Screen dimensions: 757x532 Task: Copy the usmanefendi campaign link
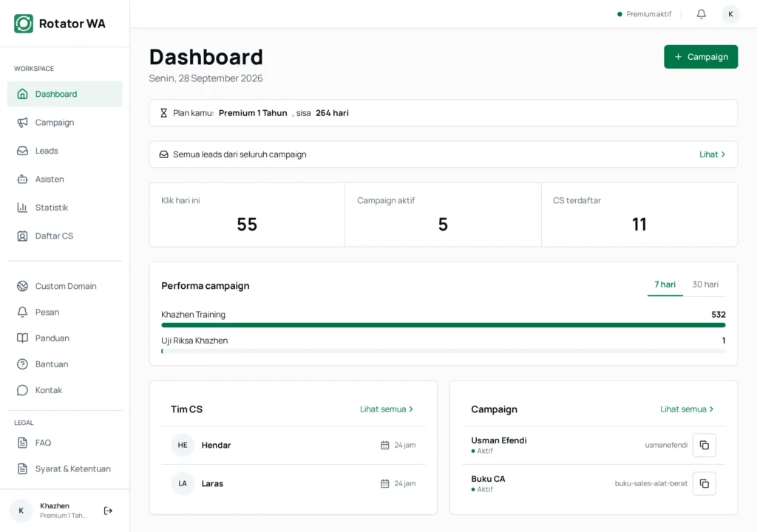coord(704,445)
